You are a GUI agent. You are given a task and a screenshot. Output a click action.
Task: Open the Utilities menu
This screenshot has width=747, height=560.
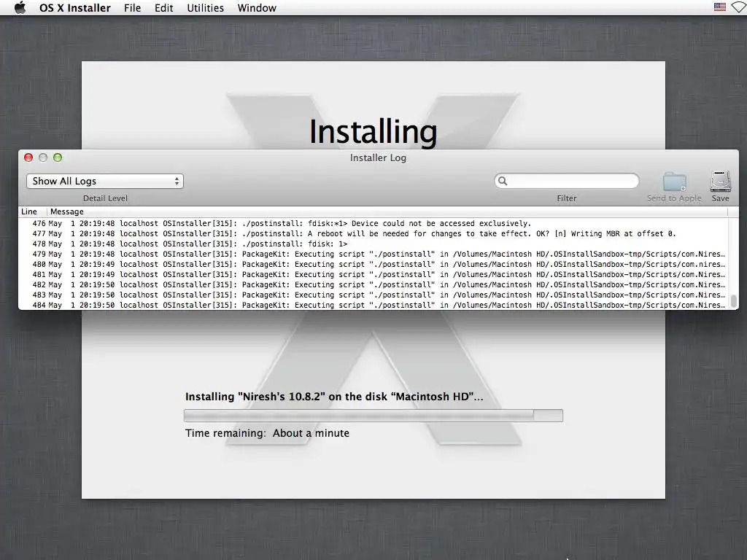(205, 8)
